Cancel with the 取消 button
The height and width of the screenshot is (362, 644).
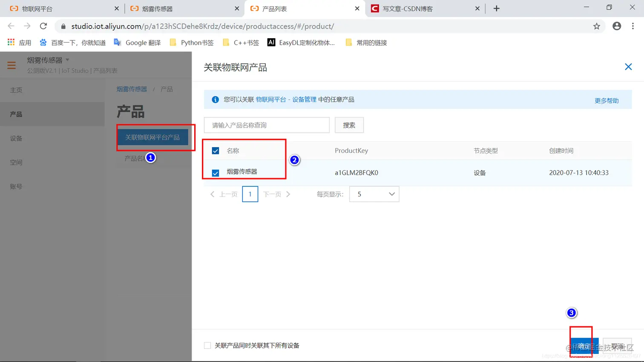(x=617, y=346)
